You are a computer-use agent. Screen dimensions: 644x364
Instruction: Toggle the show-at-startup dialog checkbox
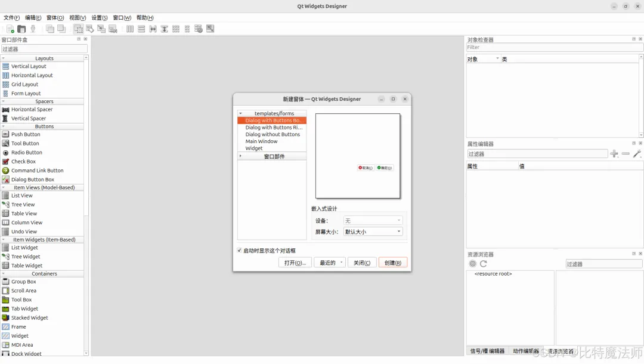tap(240, 250)
